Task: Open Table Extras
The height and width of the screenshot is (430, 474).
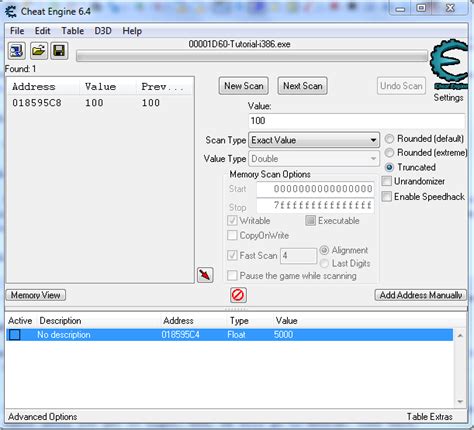Action: click(x=430, y=417)
